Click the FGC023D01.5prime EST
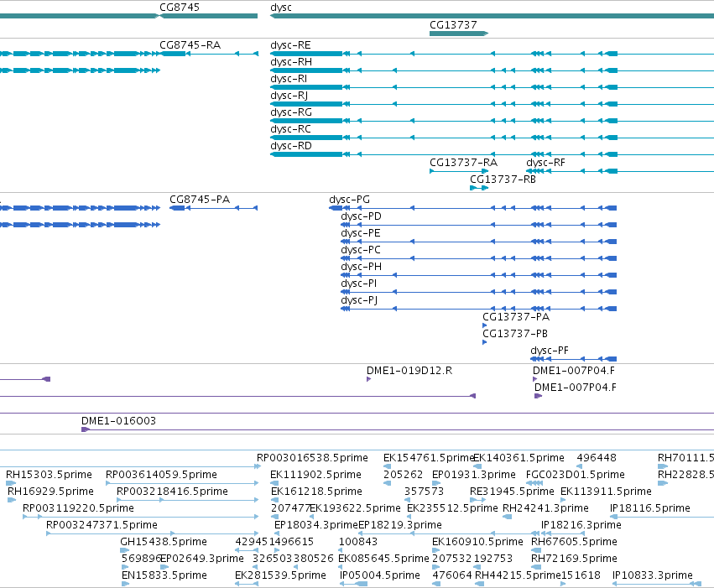Viewport: 714px width, 588px height. click(x=575, y=475)
